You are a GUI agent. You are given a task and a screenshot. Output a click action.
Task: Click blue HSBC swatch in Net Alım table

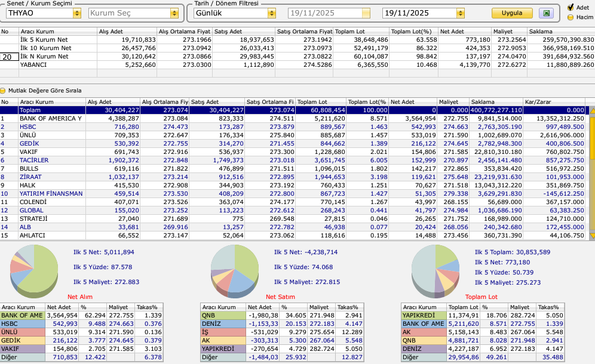pyautogui.click(x=22, y=324)
